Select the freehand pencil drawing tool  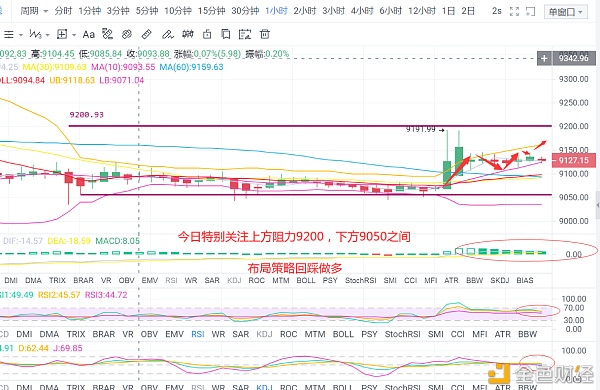[x=168, y=34]
